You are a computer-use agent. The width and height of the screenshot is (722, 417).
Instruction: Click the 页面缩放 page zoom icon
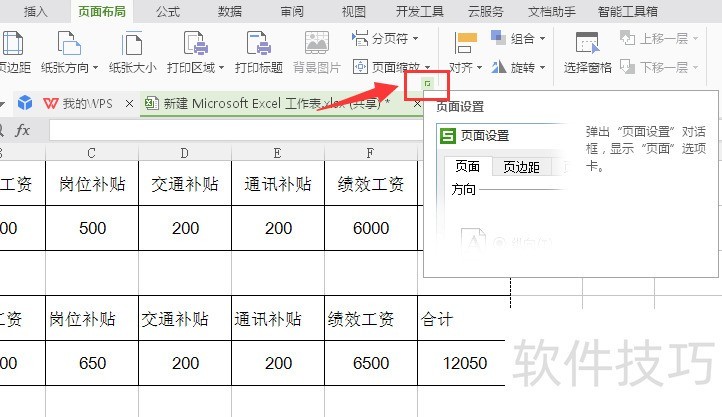pos(360,67)
